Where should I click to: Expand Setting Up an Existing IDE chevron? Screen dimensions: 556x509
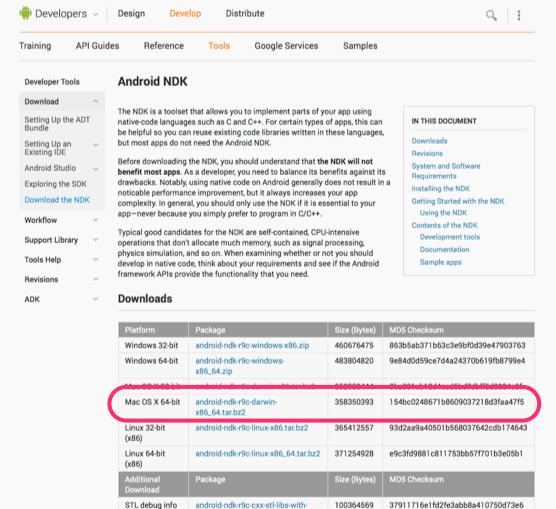[x=95, y=145]
